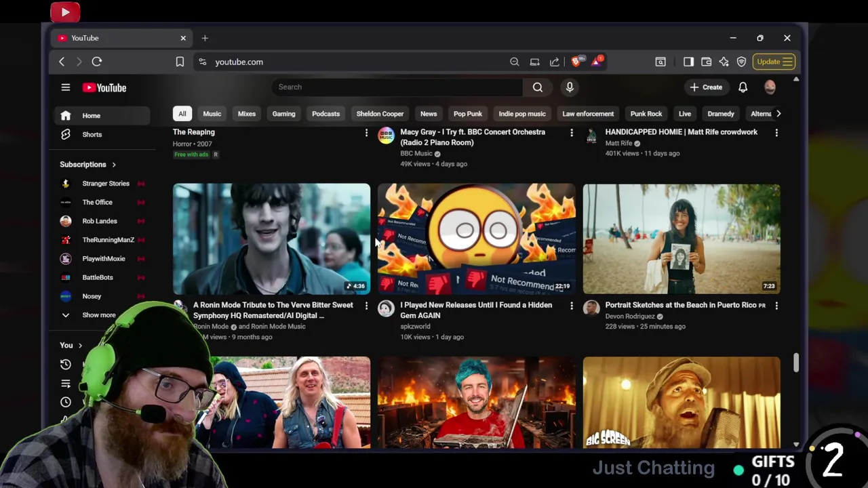Screen dimensions: 868x488
Task: Open Brave VPN shield icon
Action: [x=741, y=62]
